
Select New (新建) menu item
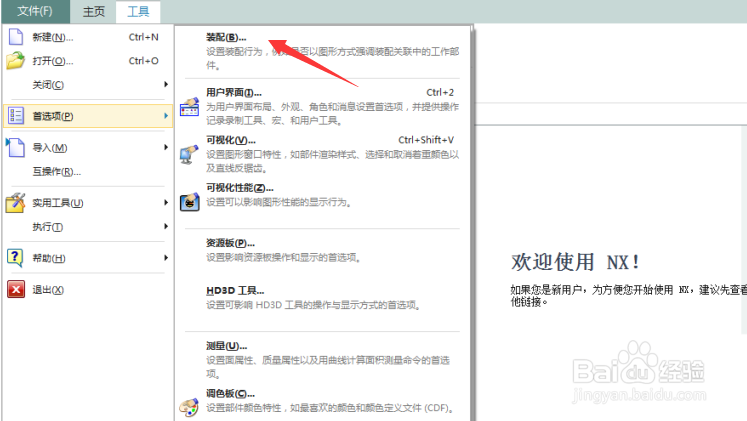(88, 37)
